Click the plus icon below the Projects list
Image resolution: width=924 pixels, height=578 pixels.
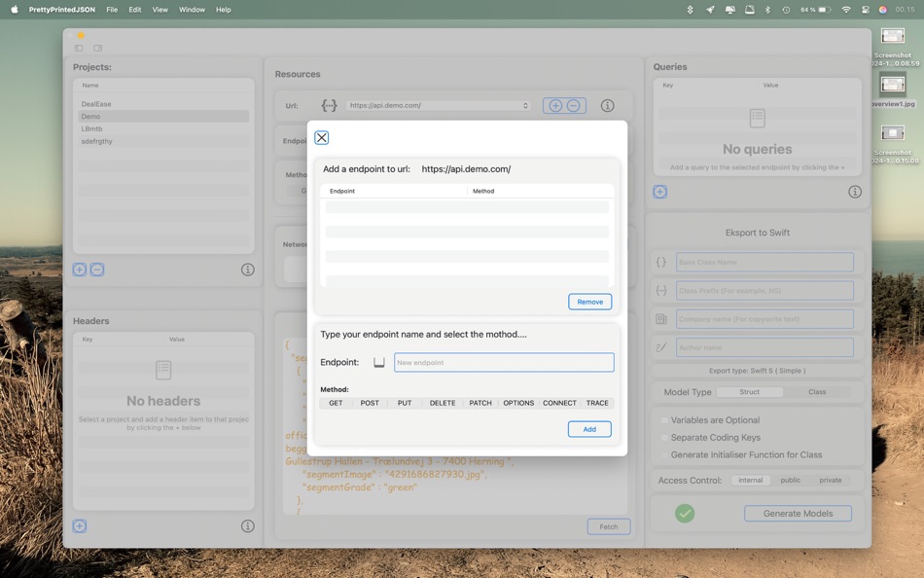click(x=79, y=269)
